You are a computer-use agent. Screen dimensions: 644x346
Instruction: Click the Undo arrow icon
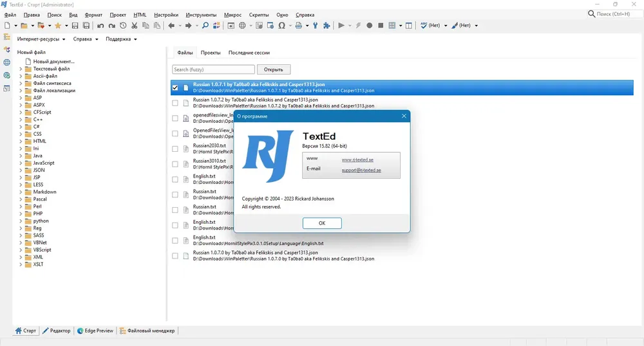tap(100, 26)
